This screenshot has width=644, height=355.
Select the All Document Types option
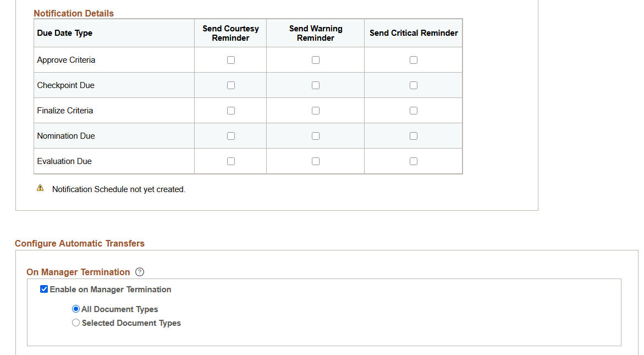[76, 309]
